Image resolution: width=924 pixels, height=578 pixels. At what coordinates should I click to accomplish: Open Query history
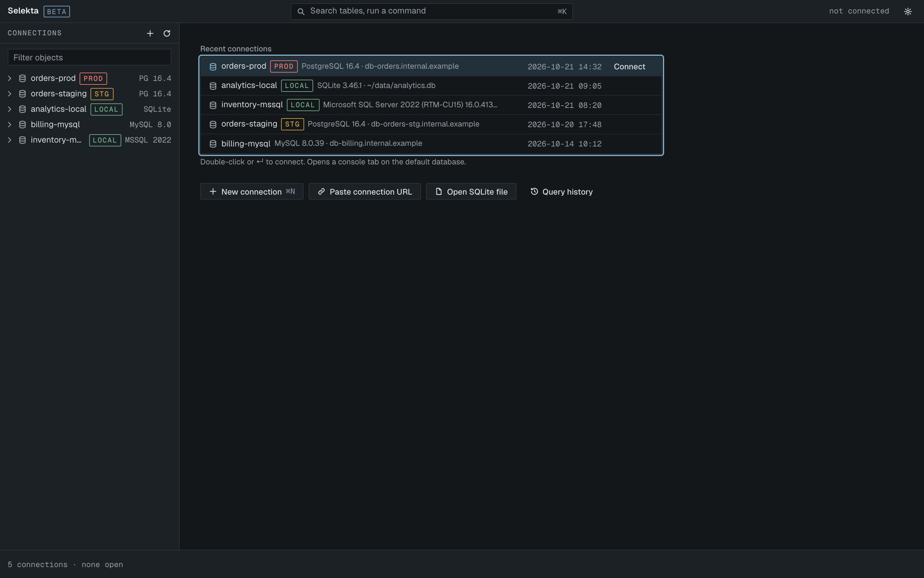tap(561, 191)
